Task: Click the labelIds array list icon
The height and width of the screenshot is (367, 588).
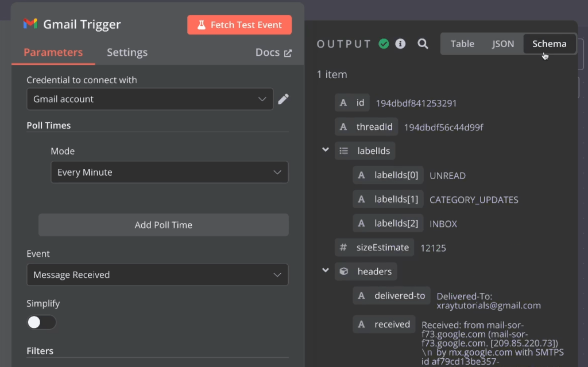Action: [x=344, y=150]
